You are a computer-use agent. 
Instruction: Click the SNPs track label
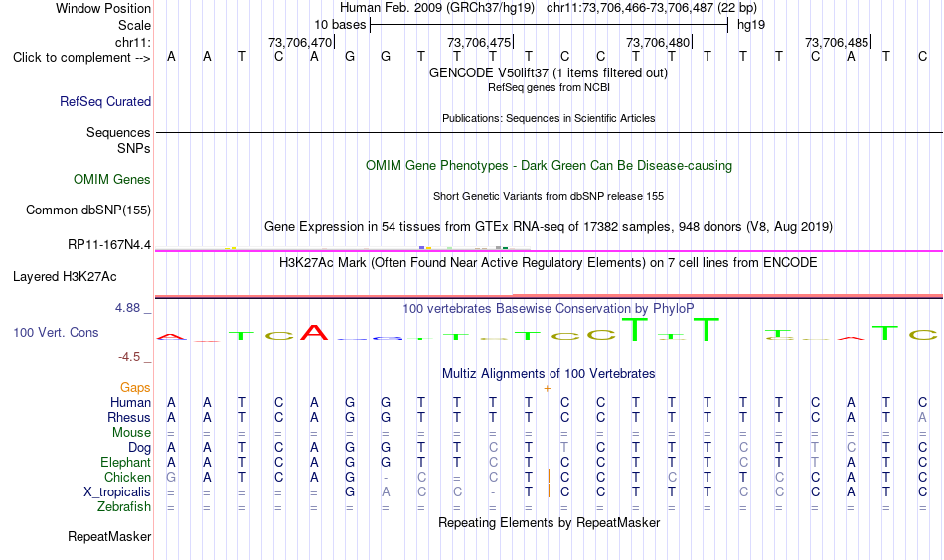134,148
